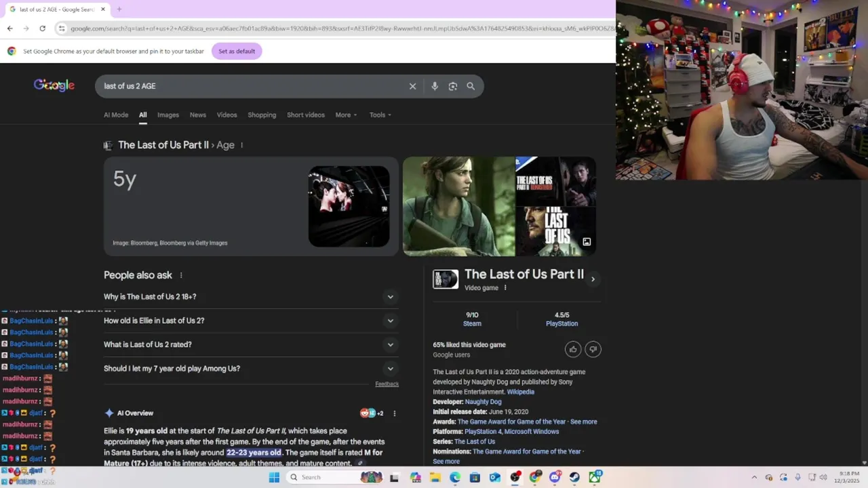Open the Ellie portrait game image

point(459,207)
